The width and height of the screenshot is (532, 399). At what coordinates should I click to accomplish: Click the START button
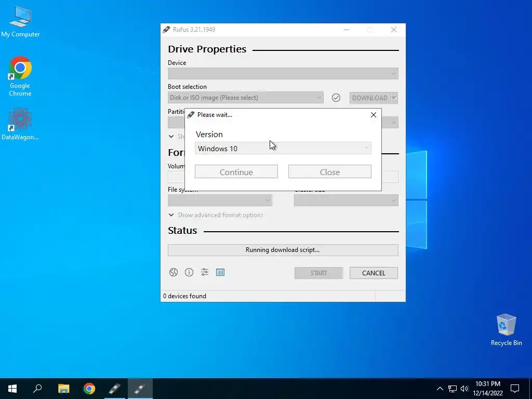[318, 273]
